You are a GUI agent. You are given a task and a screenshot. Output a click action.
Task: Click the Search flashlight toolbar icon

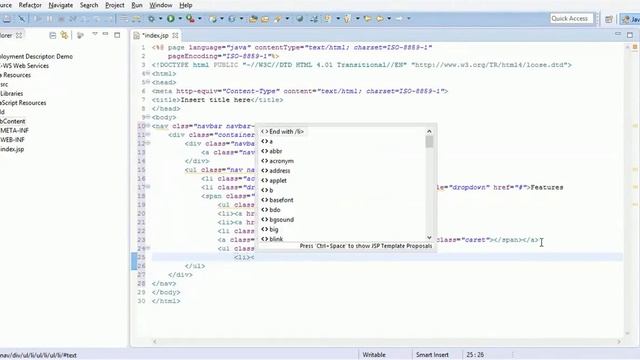(x=278, y=19)
